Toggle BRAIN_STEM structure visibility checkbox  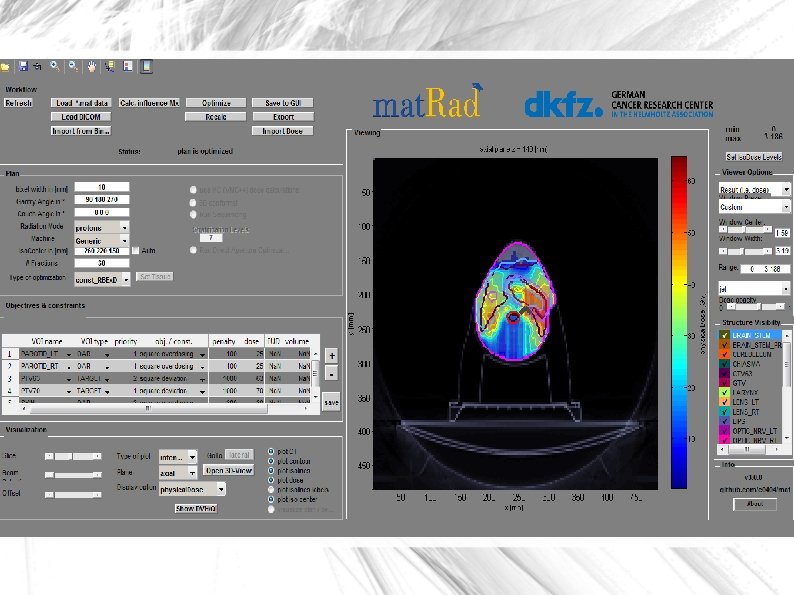coord(725,335)
